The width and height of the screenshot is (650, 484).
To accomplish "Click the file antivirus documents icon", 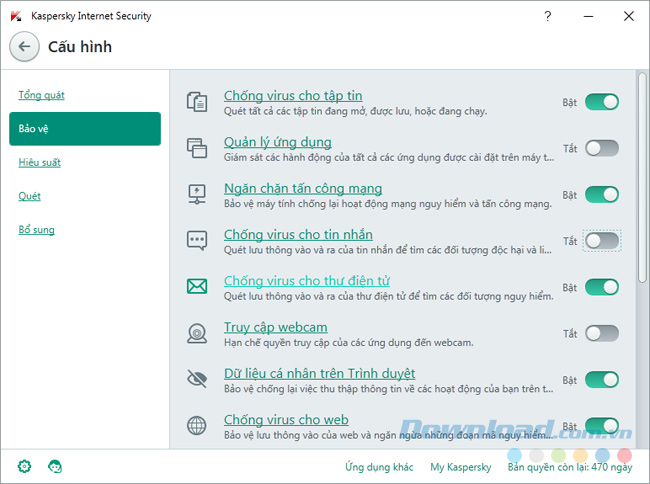I will point(196,102).
